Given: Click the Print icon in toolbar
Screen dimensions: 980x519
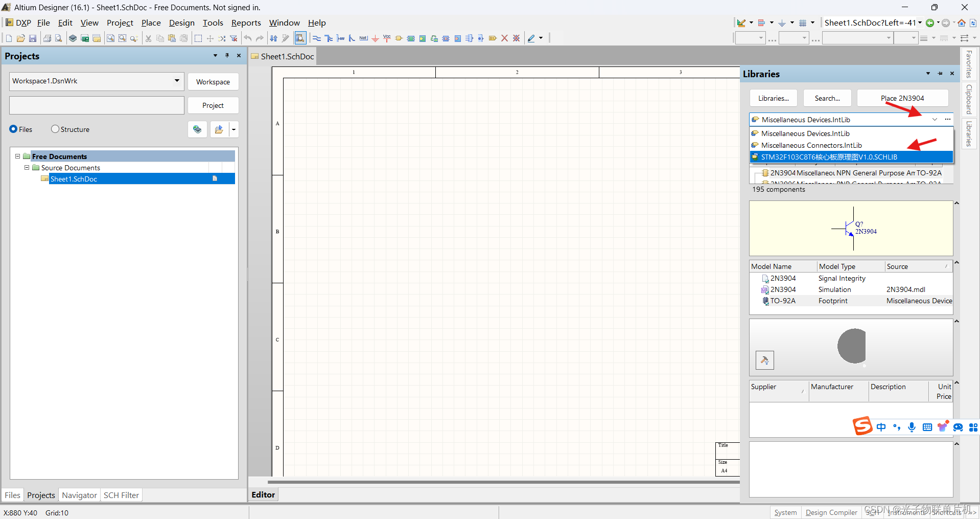Looking at the screenshot, I should [47, 38].
